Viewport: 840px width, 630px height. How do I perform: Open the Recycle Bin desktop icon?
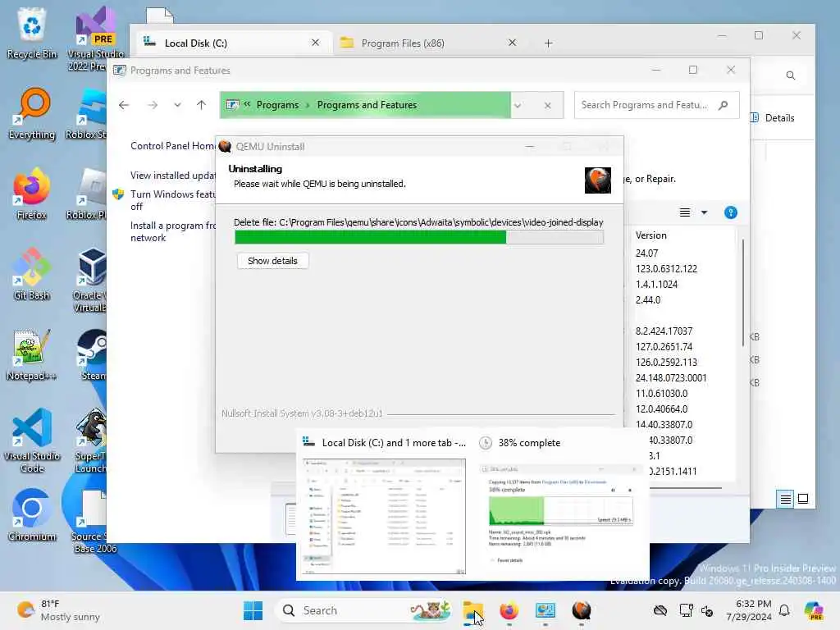pos(32,33)
